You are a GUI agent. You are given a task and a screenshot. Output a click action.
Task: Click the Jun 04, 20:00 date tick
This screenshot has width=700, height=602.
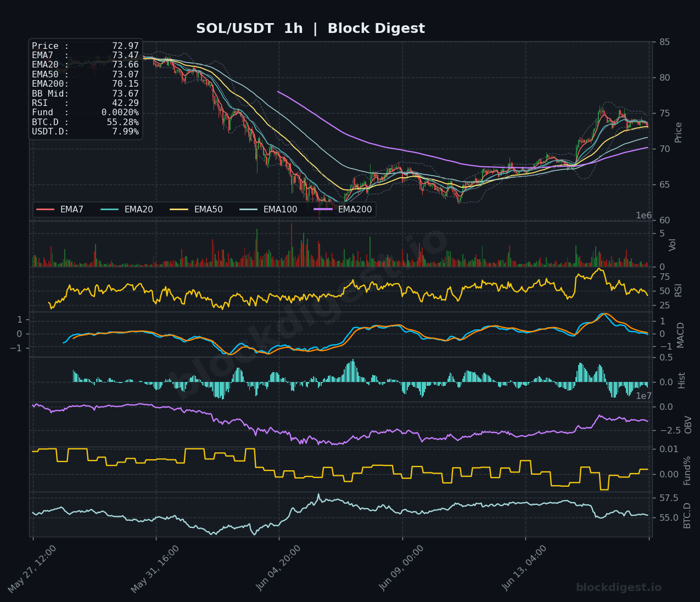[278, 568]
